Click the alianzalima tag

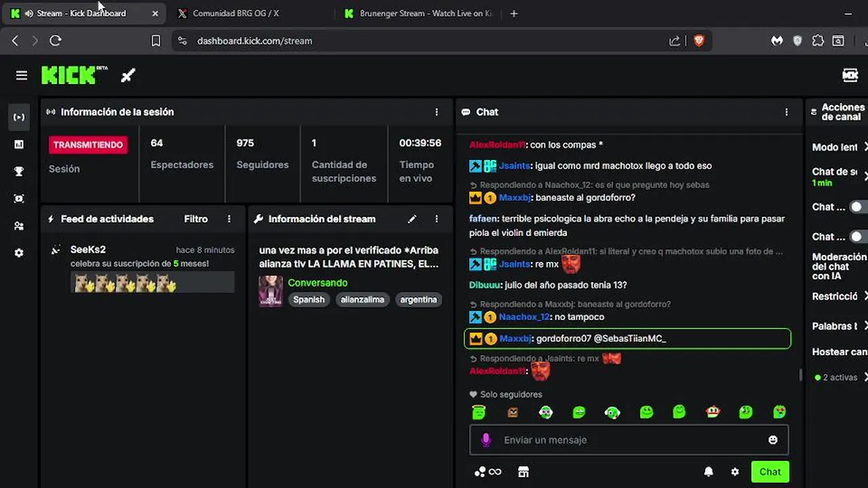[x=363, y=300]
